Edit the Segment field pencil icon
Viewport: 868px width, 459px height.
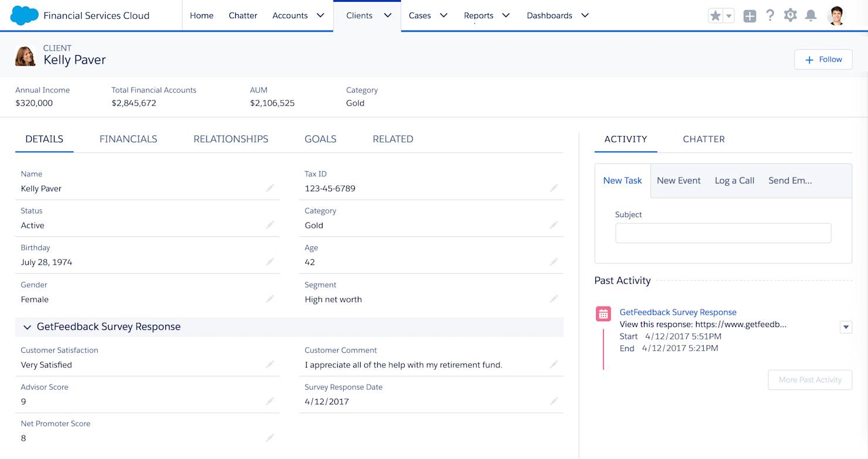554,299
